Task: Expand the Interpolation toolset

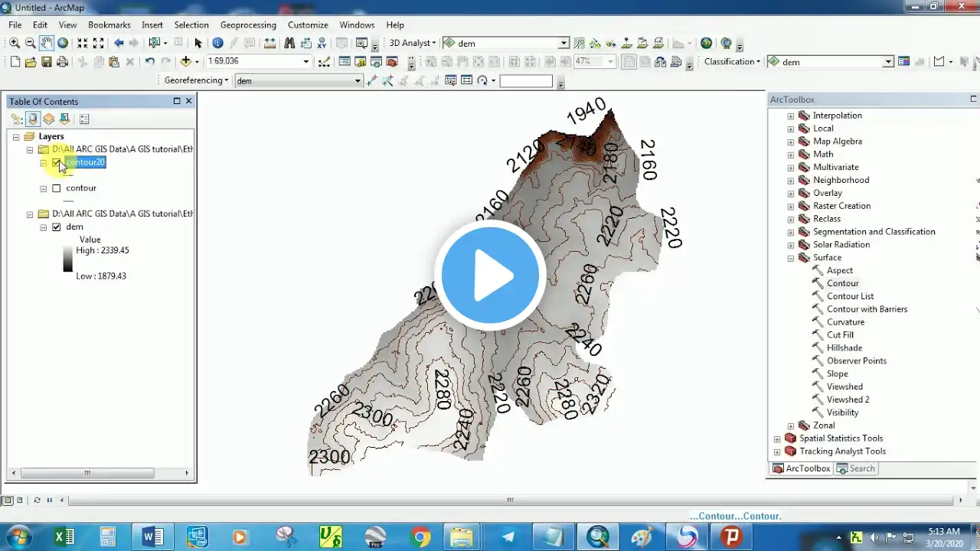Action: (x=791, y=116)
